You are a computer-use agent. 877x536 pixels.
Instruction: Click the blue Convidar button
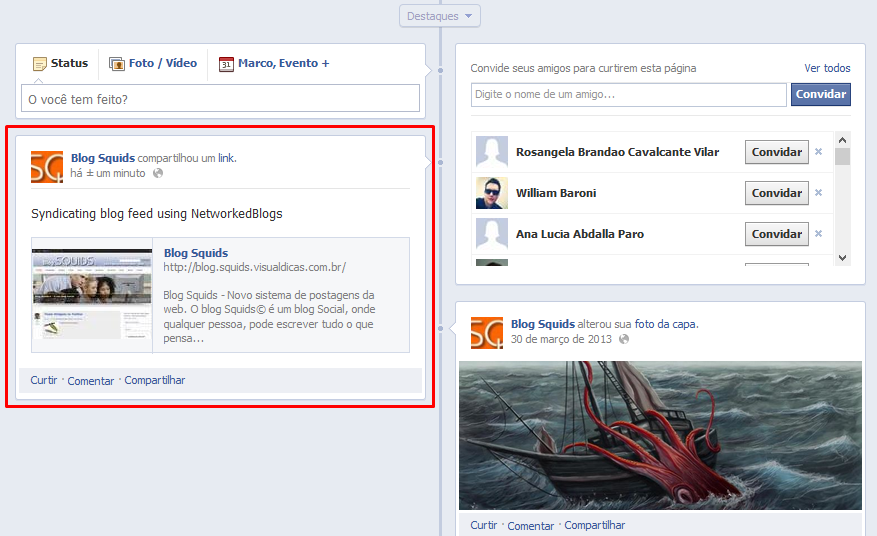(x=821, y=94)
